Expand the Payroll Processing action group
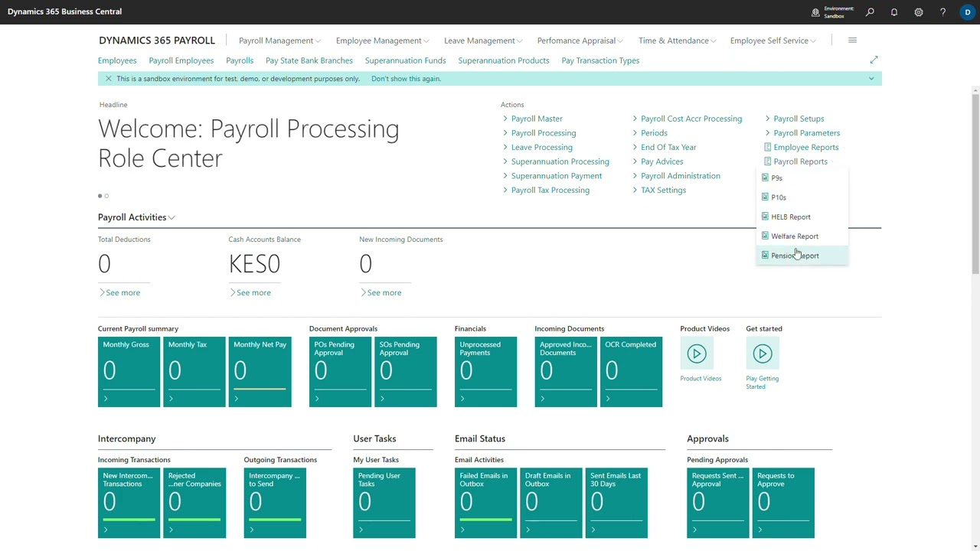Screen dimensions: 980x551 point(540,133)
